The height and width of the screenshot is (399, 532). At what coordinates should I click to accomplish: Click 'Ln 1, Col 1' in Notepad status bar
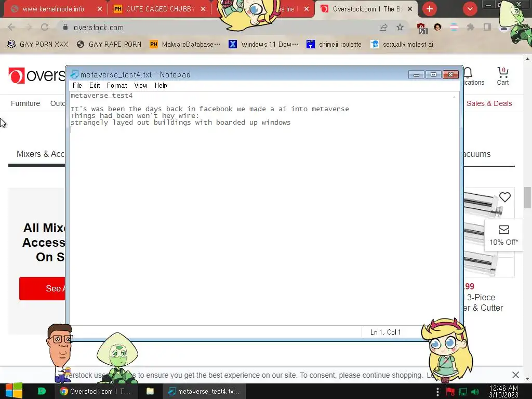click(385, 332)
